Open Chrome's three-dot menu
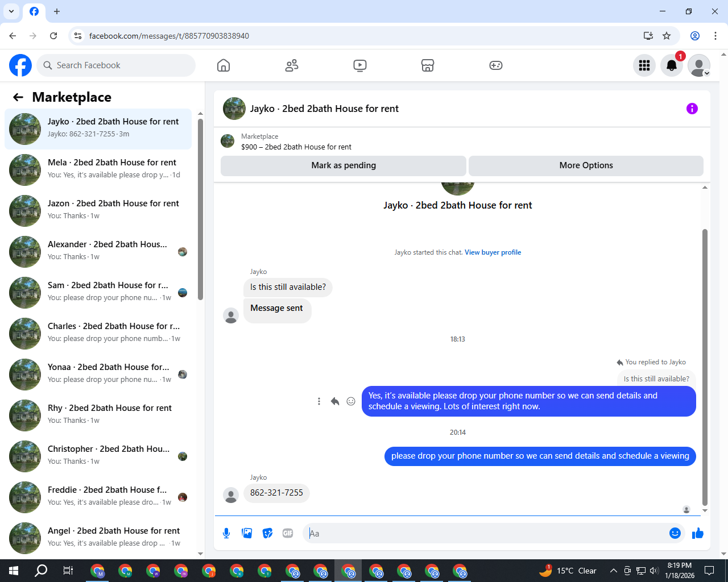Screen dimensions: 728x582 (x=715, y=36)
